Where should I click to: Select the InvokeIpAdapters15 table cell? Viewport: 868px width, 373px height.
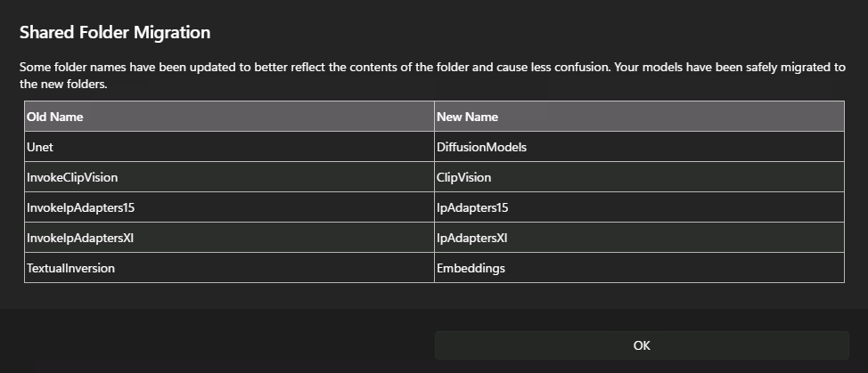coord(80,207)
